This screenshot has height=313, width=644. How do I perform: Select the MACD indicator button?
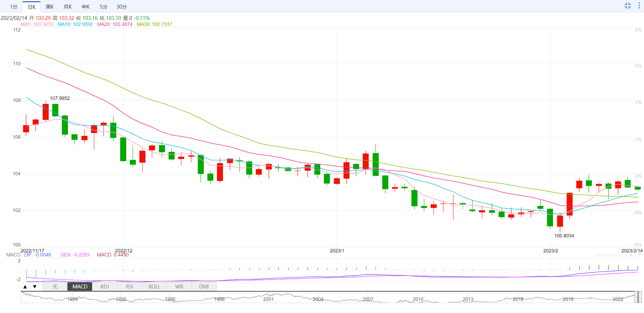click(80, 287)
